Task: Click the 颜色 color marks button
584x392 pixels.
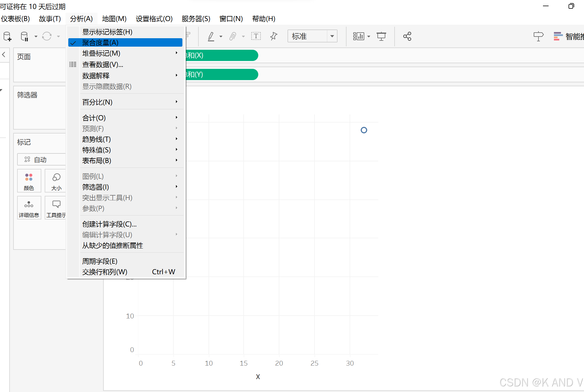Action: [29, 181]
